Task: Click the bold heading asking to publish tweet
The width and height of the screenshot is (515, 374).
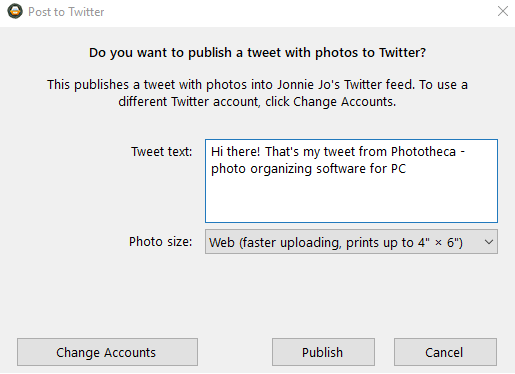Action: pos(257,53)
